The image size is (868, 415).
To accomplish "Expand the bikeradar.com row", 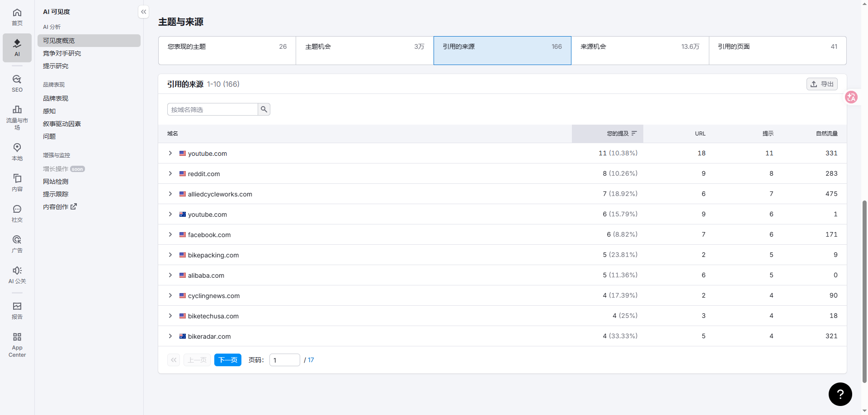I will coord(170,336).
